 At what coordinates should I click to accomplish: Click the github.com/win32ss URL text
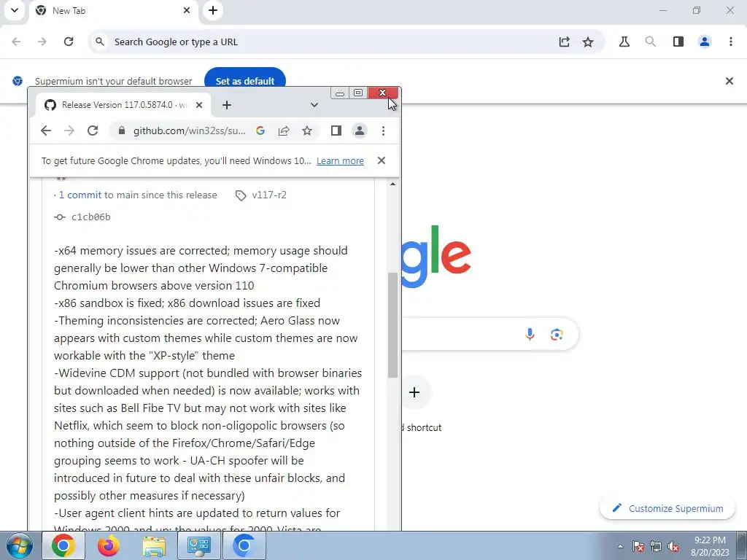pos(190,131)
